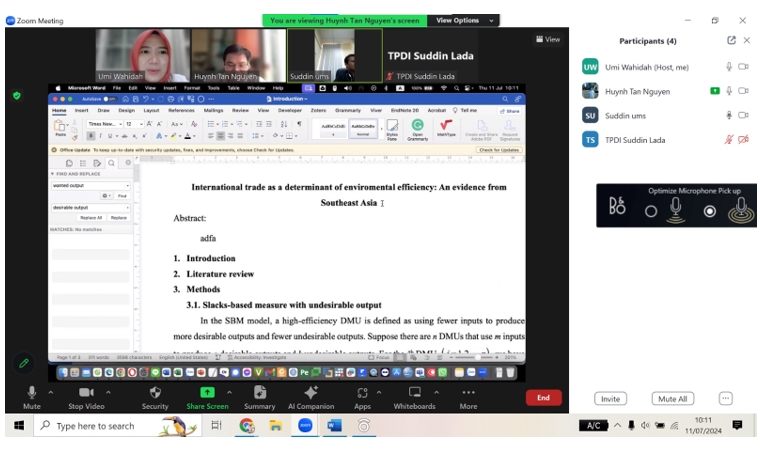Open the References tab in shared Word
The image size is (760, 469).
(181, 110)
